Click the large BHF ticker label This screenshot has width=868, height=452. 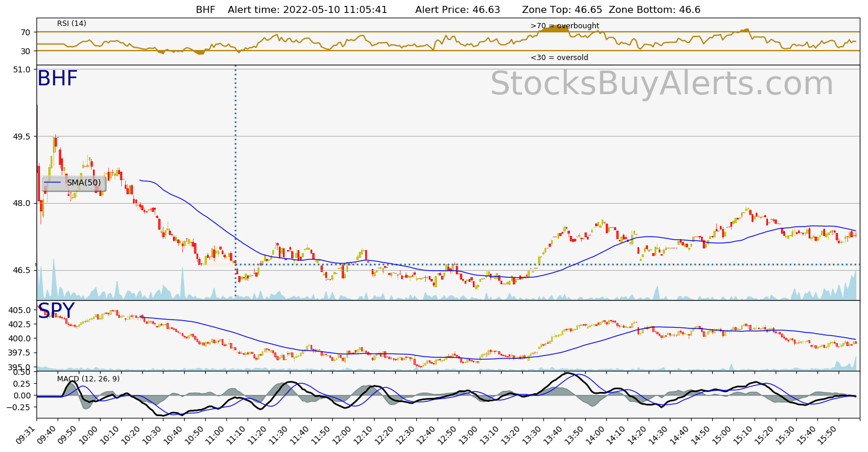58,79
